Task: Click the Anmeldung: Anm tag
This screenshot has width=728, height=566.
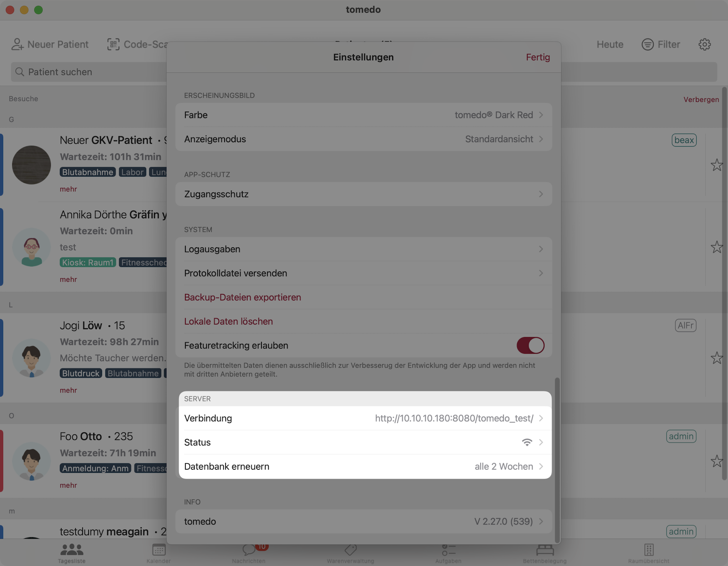Action: (95, 468)
